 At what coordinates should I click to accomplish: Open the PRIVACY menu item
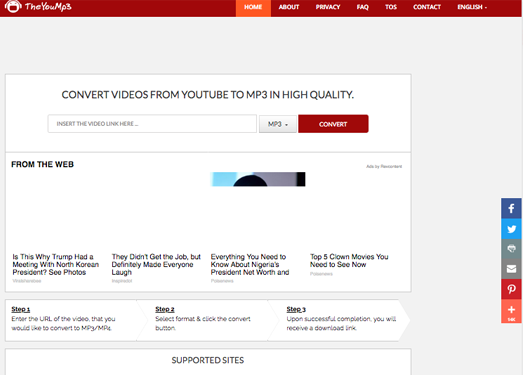point(328,7)
